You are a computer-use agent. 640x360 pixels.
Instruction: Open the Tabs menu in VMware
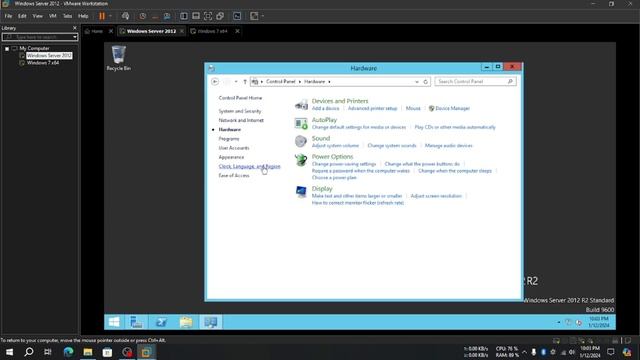[67, 16]
